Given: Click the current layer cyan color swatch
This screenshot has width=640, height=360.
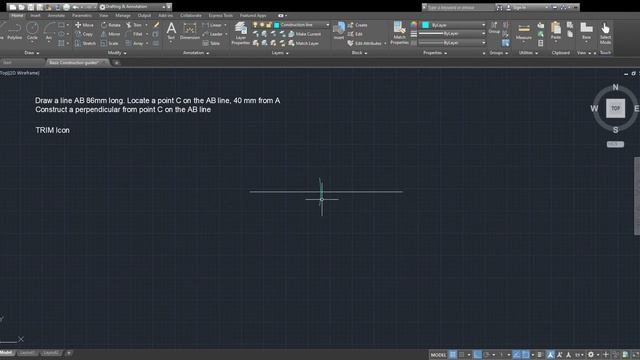Looking at the screenshot, I should click(277, 25).
